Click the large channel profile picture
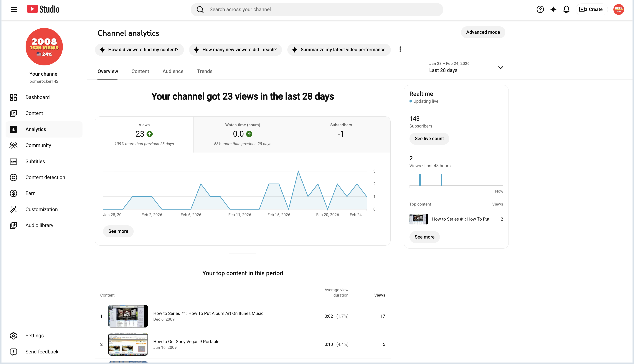The width and height of the screenshot is (634, 364). tap(44, 47)
